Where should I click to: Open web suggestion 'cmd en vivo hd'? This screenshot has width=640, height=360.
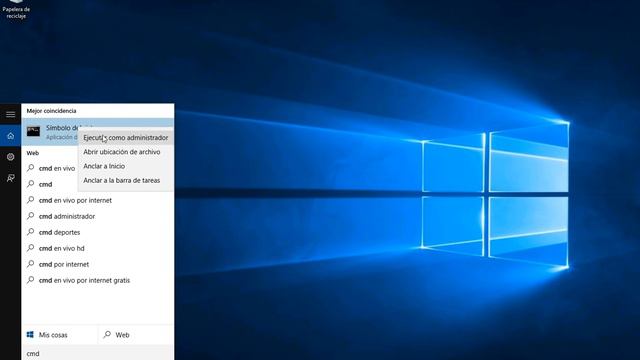98,248
